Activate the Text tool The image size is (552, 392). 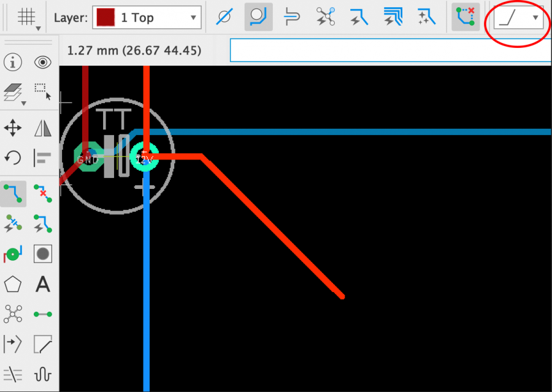[43, 284]
